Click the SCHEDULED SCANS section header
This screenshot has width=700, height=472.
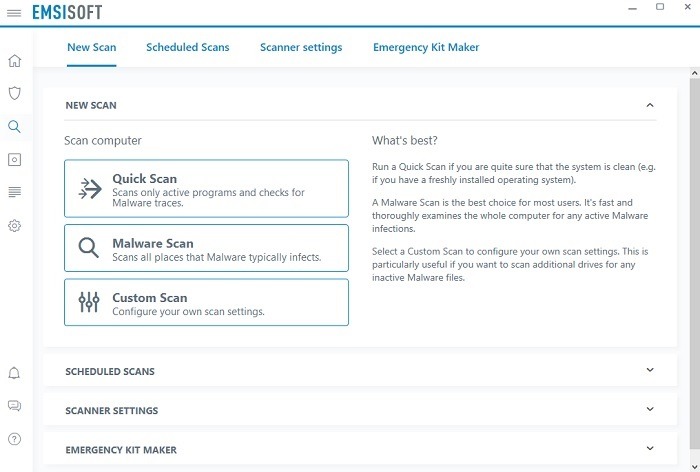[x=360, y=371]
